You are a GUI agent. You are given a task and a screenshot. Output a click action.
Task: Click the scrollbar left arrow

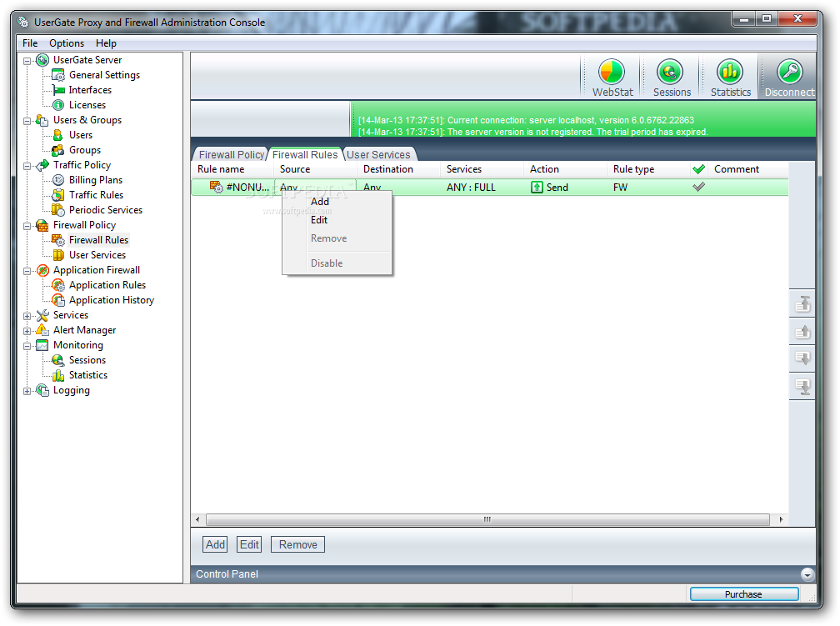[197, 519]
